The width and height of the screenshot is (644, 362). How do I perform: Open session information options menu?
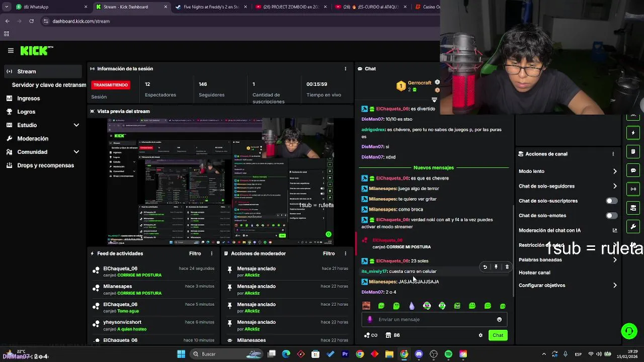pyautogui.click(x=345, y=68)
